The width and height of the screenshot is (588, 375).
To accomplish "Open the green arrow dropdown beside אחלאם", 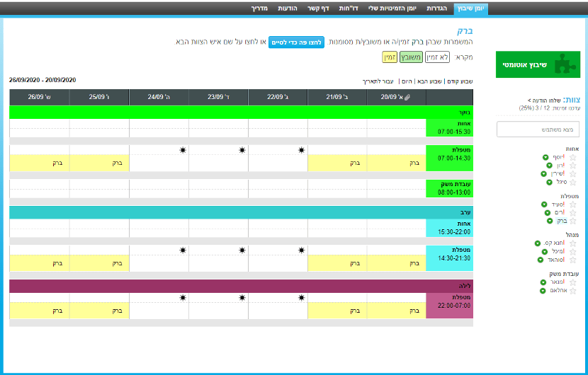I will click(543, 290).
